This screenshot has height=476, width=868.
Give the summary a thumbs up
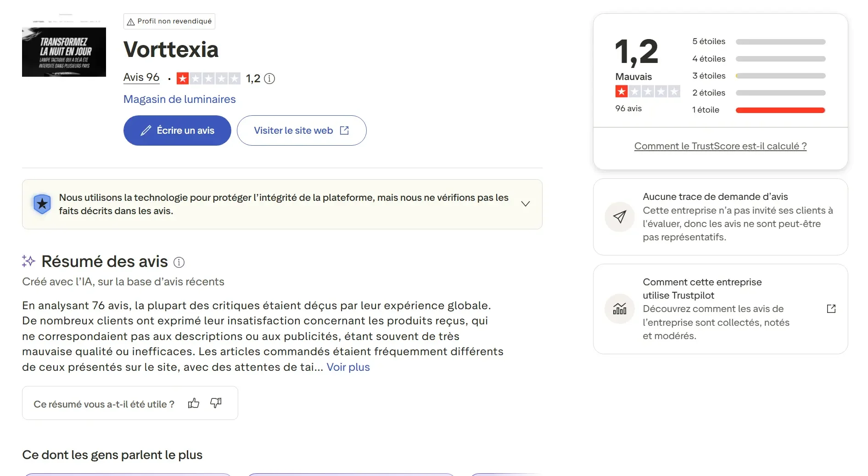[194, 403]
